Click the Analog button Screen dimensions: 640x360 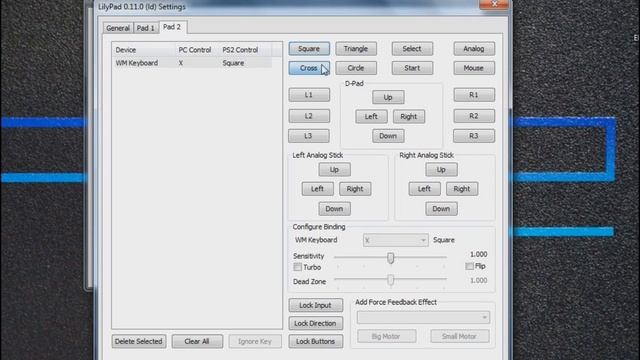(x=474, y=49)
